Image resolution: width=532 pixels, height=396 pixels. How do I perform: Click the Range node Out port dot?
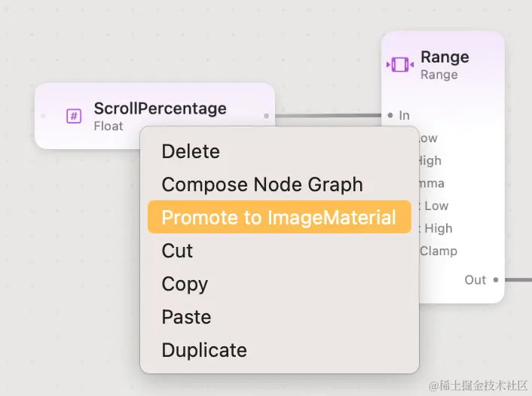tap(495, 280)
